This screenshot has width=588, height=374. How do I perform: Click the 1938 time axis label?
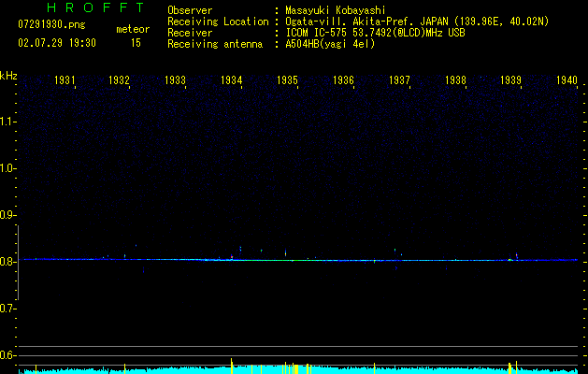(455, 79)
